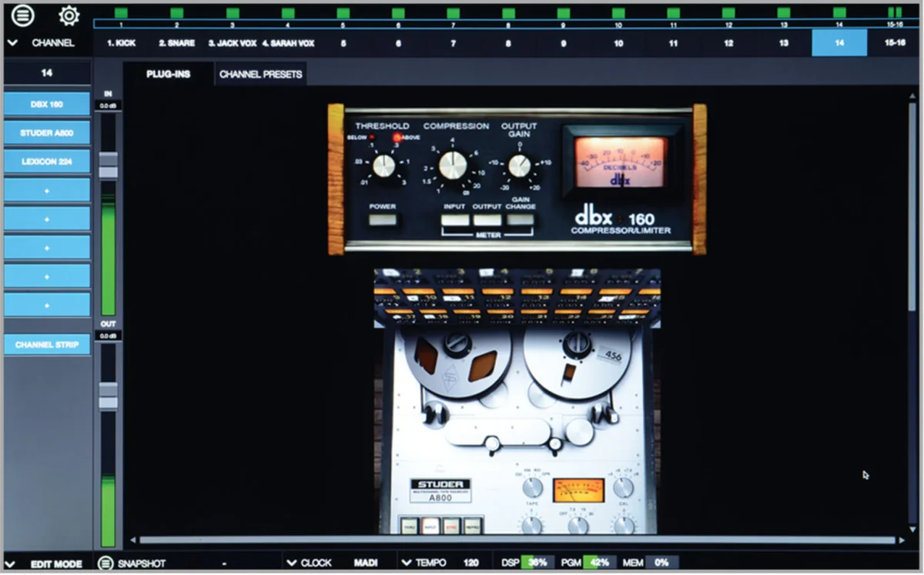Switch to the Plug-Ins tab

[169, 74]
